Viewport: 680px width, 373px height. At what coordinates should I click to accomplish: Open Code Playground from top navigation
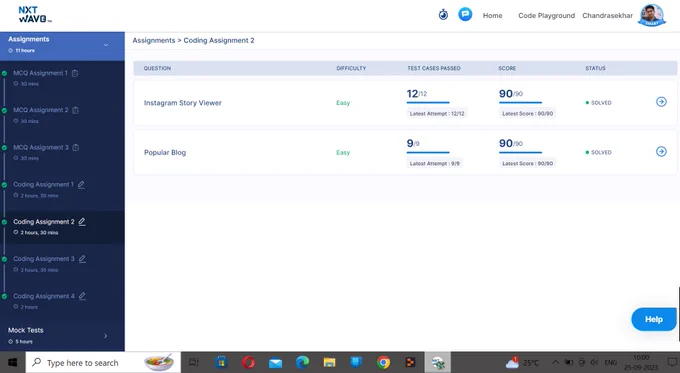pyautogui.click(x=546, y=16)
